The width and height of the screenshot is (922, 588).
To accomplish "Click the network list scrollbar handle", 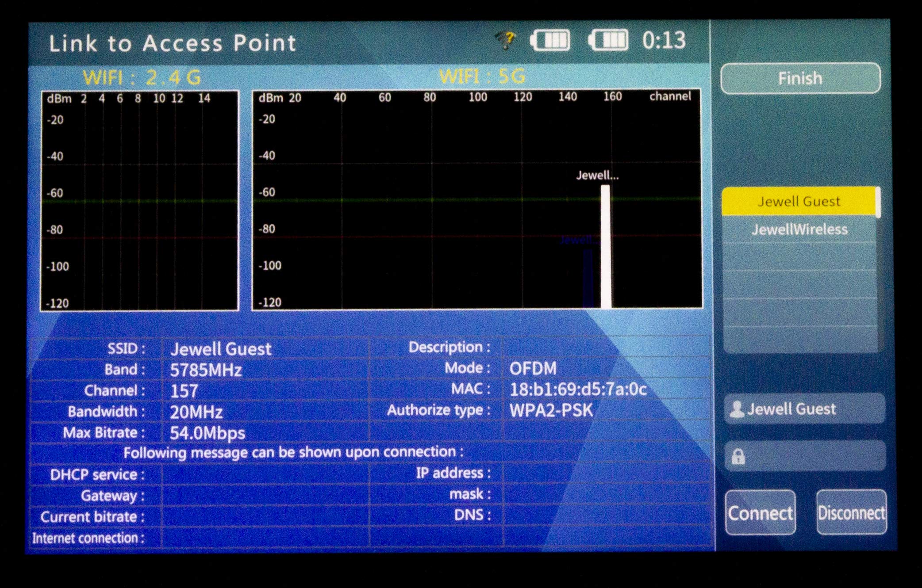I will coord(878,202).
